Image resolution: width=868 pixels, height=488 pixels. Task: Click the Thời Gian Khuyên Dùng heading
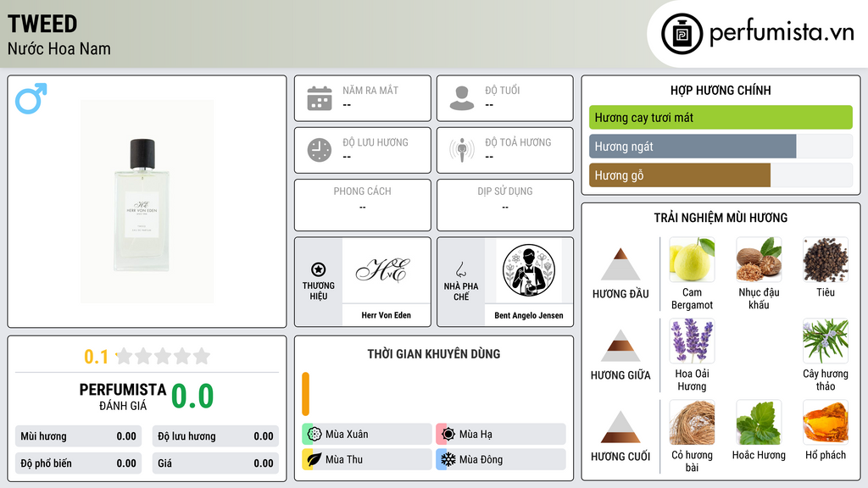(434, 354)
